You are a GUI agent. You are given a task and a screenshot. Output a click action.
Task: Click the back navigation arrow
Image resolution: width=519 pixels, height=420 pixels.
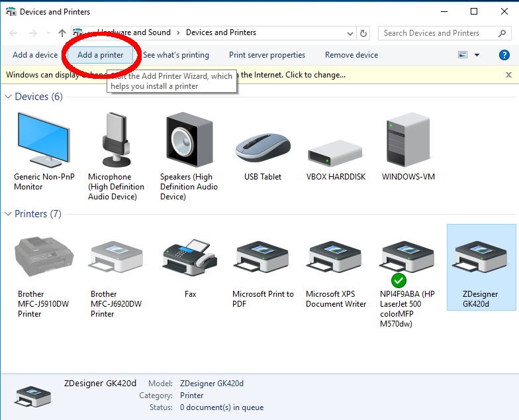[13, 33]
